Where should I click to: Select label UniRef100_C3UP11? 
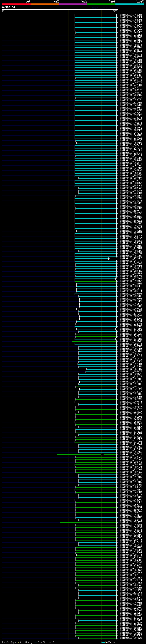[131, 65]
